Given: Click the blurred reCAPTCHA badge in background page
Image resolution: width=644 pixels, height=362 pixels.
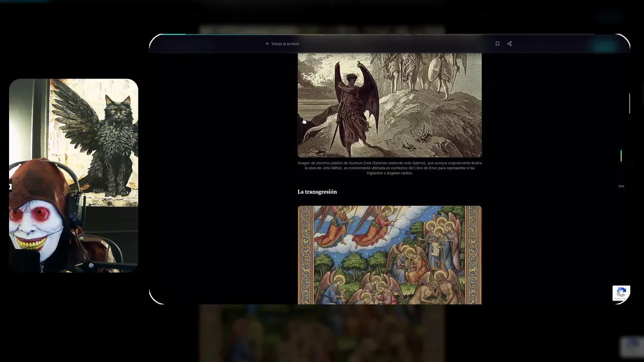Looking at the screenshot, I should tap(632, 347).
